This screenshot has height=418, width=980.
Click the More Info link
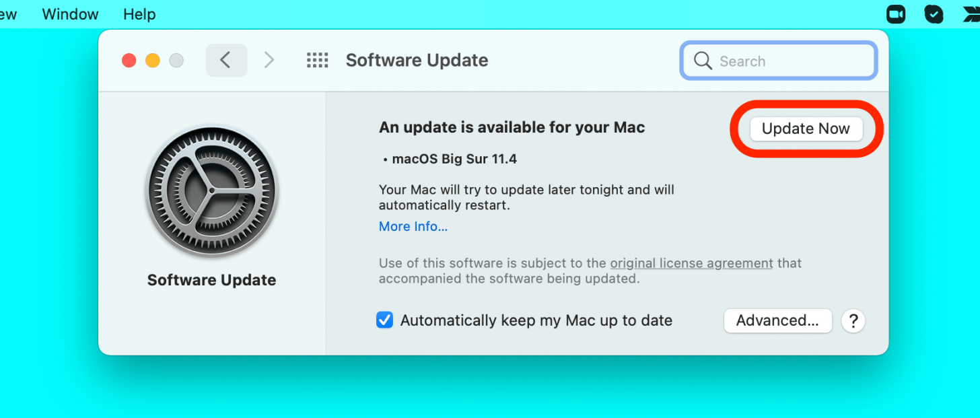(x=413, y=226)
